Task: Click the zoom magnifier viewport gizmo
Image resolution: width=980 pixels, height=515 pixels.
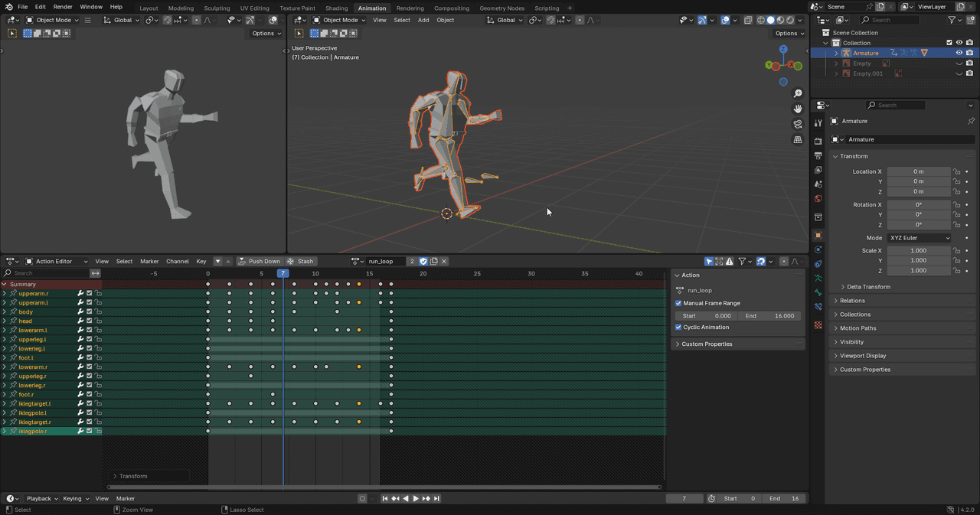Action: [x=798, y=93]
